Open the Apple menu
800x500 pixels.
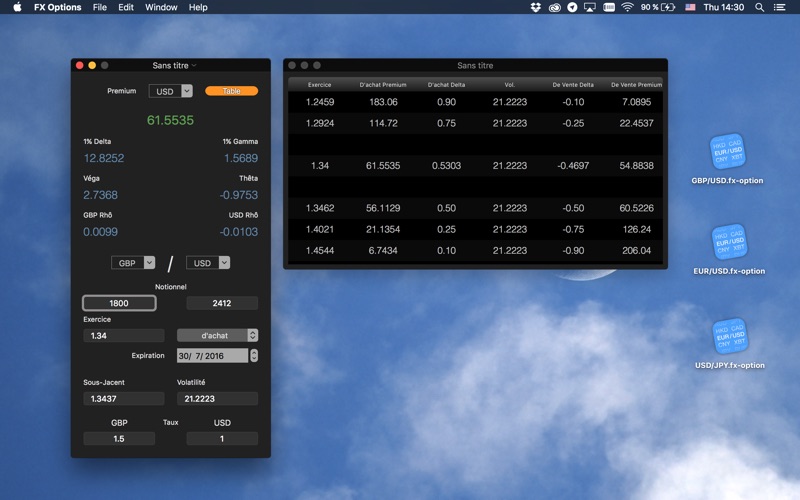pyautogui.click(x=17, y=7)
